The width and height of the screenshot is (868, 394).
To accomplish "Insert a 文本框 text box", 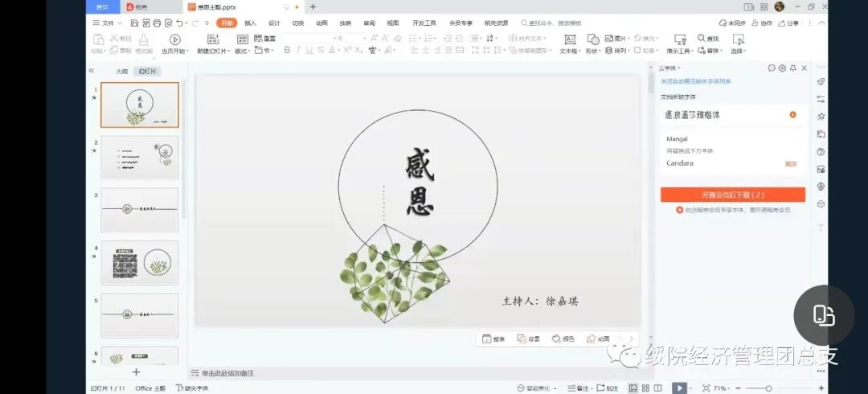I will coord(570,39).
